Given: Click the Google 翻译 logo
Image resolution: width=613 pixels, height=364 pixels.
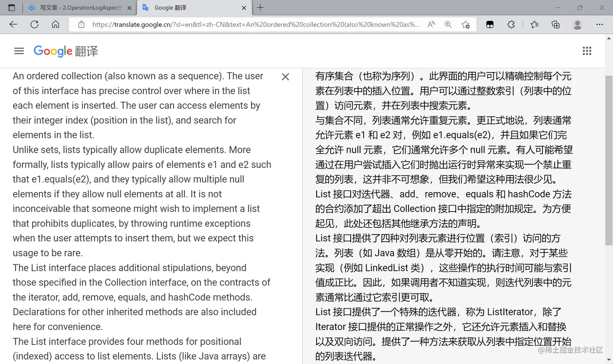Looking at the screenshot, I should click(x=66, y=51).
